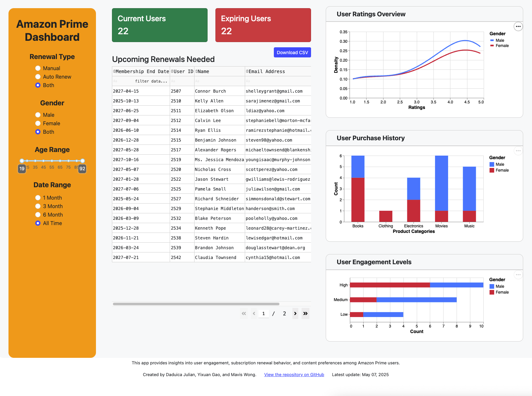
Task: Click user ID 2538 cell
Action: (182, 238)
